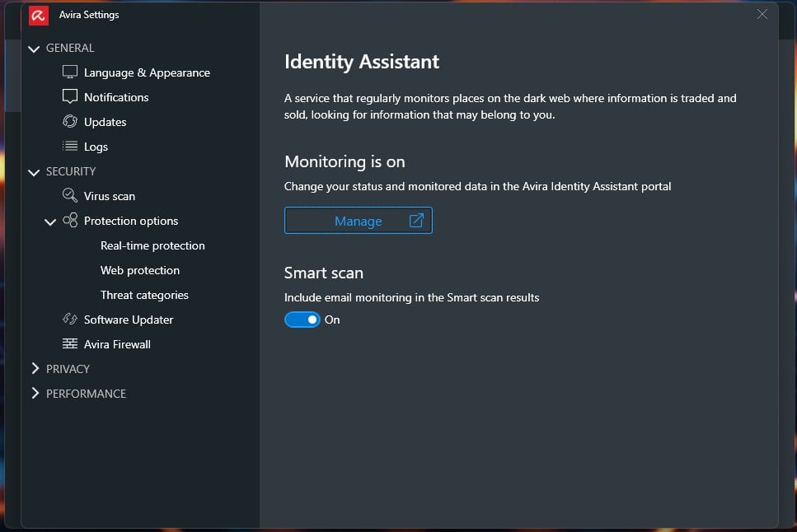The height and width of the screenshot is (532, 797).
Task: Click the PRIVACY section label
Action: 68,369
